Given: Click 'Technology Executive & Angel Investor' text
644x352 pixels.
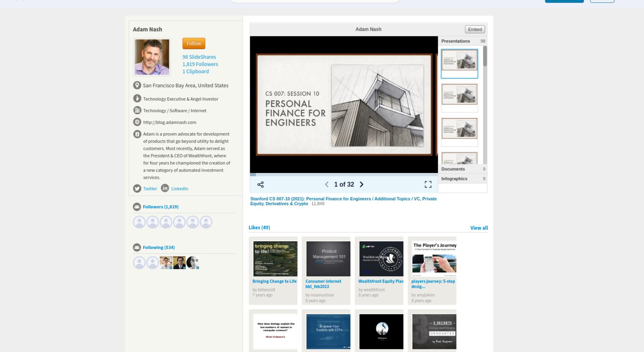Looking at the screenshot, I should [180, 99].
